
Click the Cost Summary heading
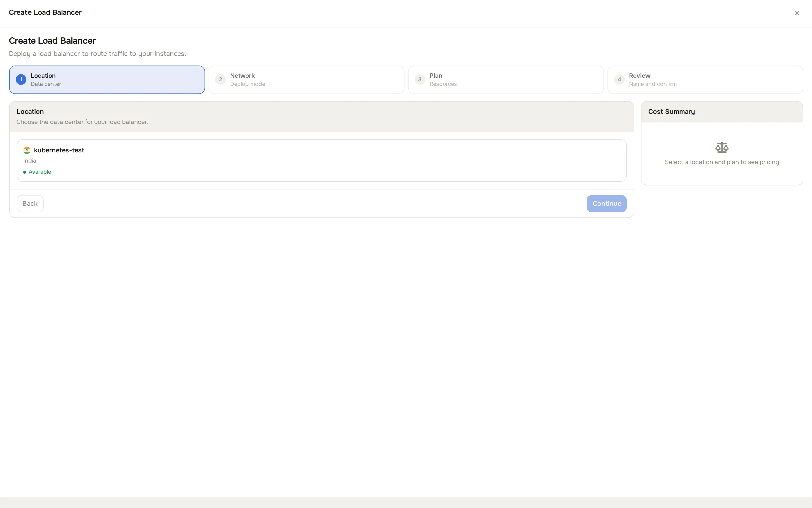(671, 112)
